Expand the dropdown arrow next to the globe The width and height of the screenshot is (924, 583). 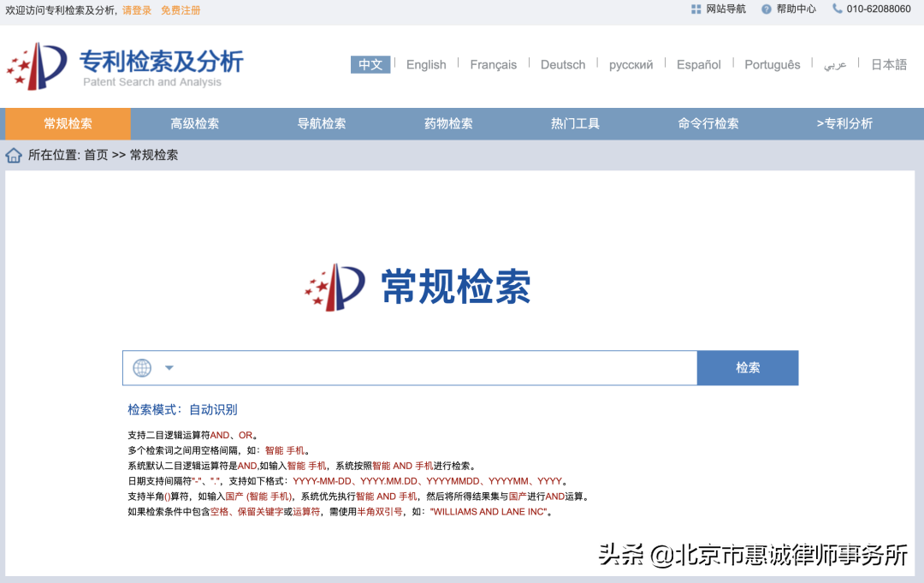click(x=169, y=368)
